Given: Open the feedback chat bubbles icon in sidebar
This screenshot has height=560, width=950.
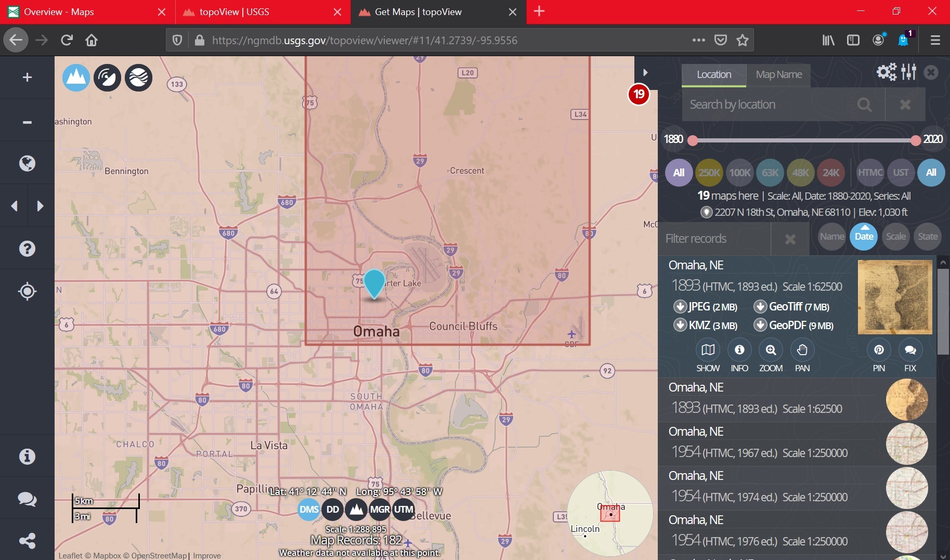Looking at the screenshot, I should [27, 499].
